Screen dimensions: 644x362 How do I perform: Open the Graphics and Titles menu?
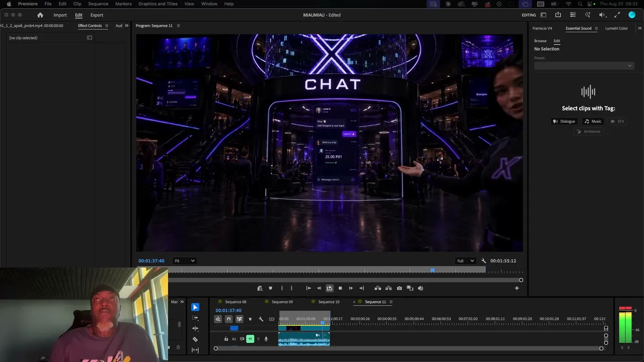pos(158,4)
